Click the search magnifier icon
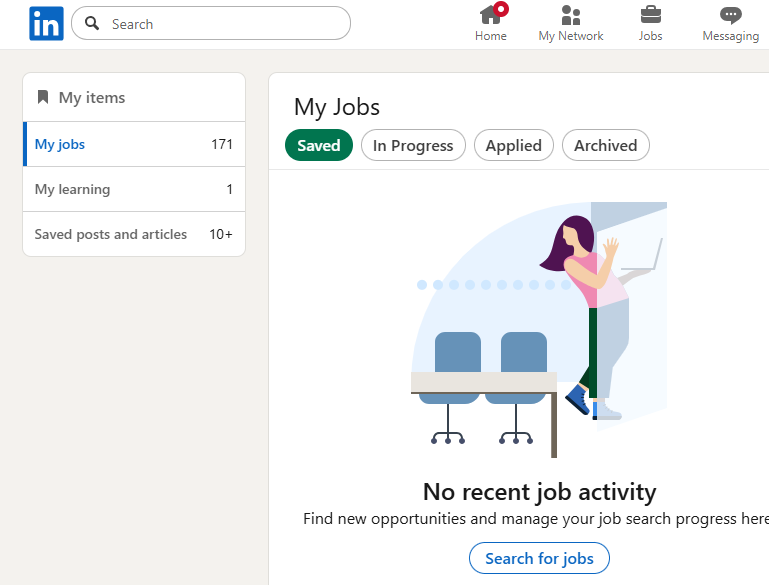The height and width of the screenshot is (585, 769). [x=92, y=24]
